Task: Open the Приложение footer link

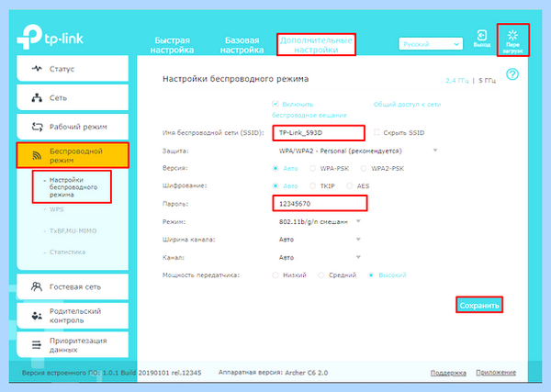Action: coord(496,373)
